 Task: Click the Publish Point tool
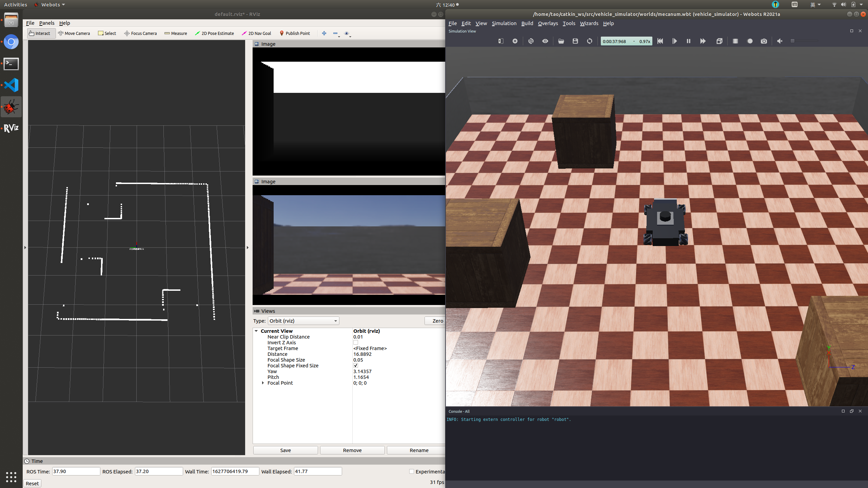[x=295, y=33]
